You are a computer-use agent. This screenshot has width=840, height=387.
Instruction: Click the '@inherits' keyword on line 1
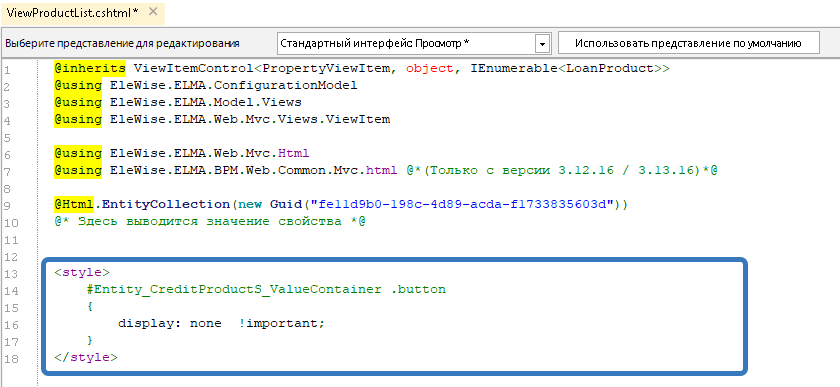(x=90, y=68)
